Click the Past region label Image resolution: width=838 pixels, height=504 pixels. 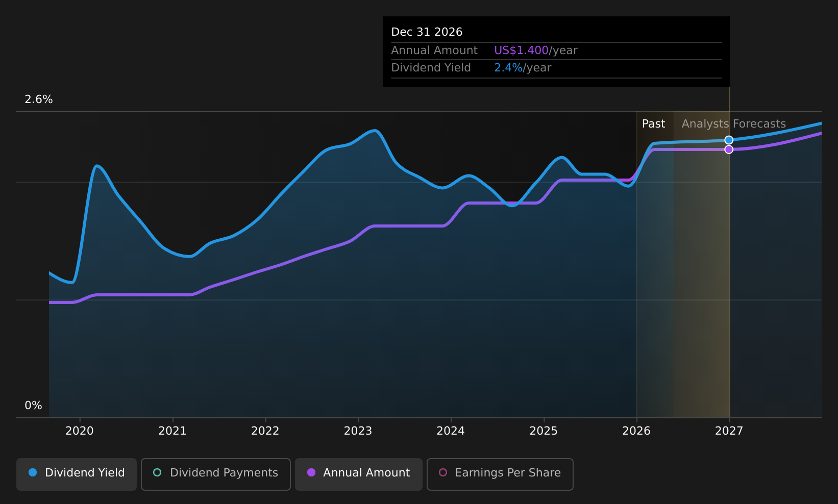point(653,124)
